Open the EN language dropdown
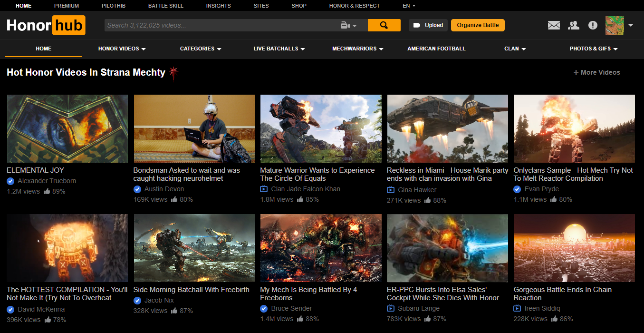Image resolution: width=644 pixels, height=333 pixels. point(409,6)
